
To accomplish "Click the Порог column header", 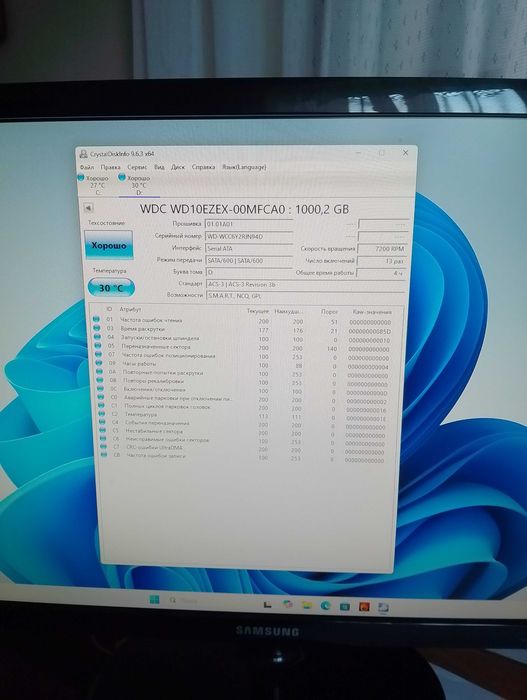I will tap(330, 312).
